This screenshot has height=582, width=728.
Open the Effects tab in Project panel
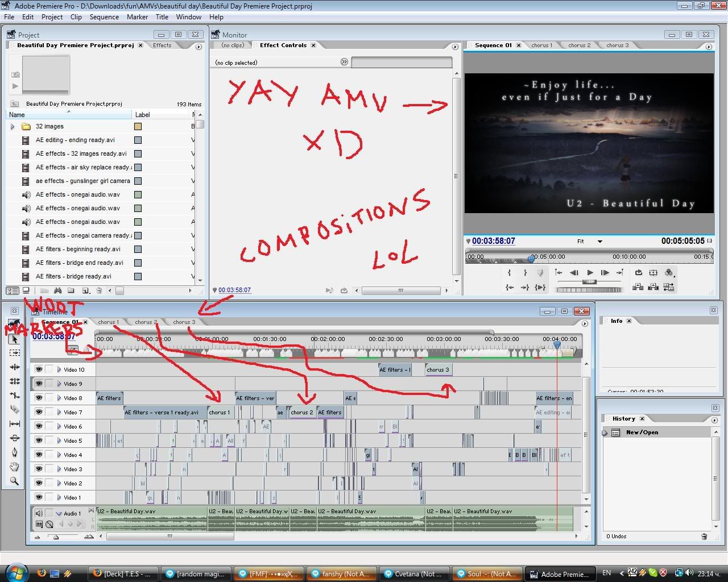click(x=162, y=45)
